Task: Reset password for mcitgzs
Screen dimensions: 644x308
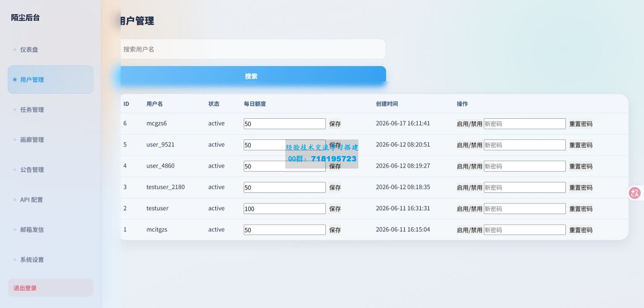Action: click(x=581, y=230)
